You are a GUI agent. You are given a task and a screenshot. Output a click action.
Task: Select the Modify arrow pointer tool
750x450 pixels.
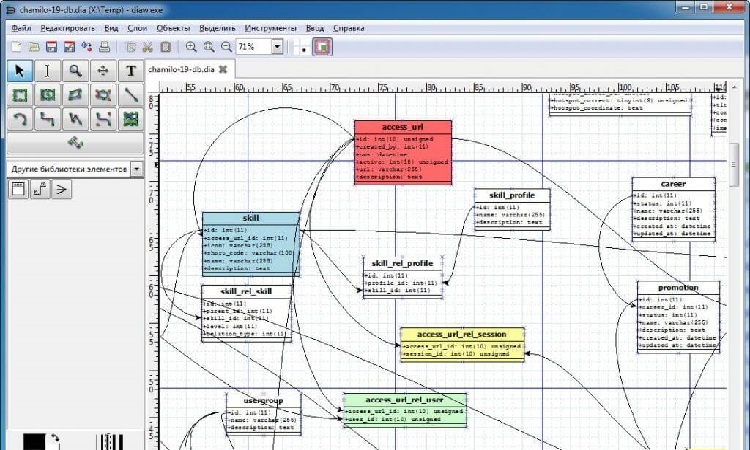[20, 71]
